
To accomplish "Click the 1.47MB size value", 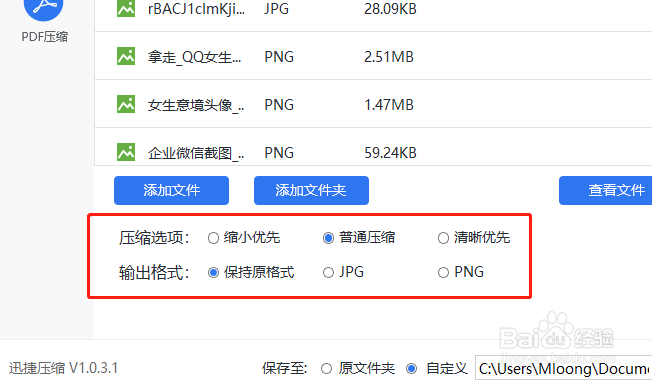I will (x=389, y=105).
